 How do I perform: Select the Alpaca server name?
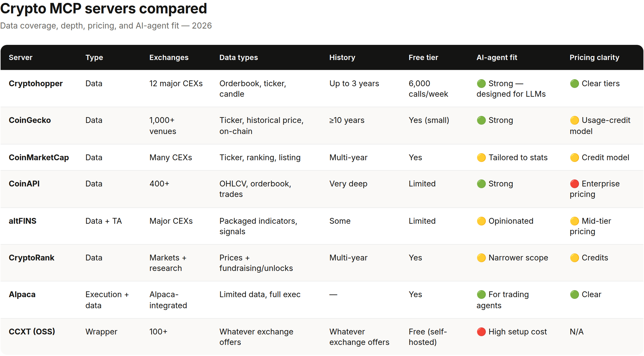tap(22, 295)
